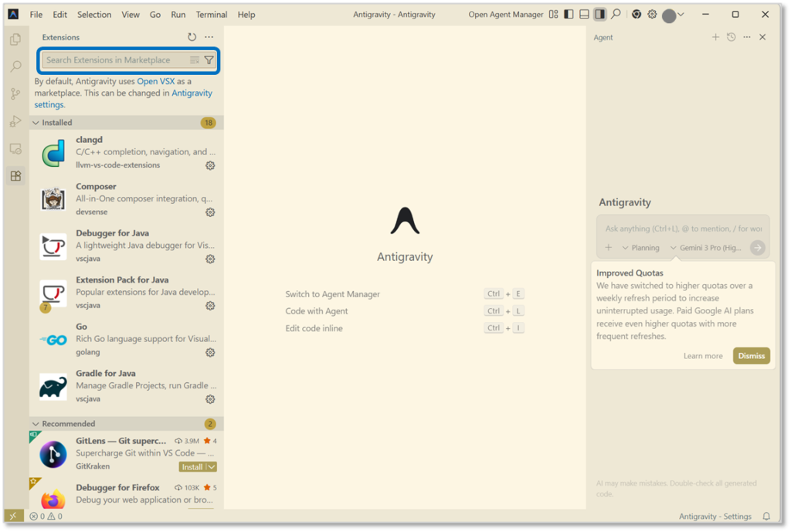Toggle the bottom panel layout button

pos(584,15)
